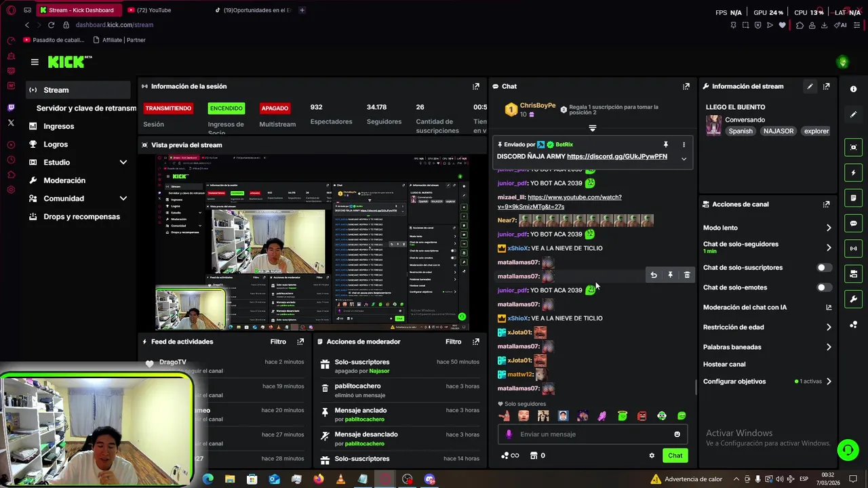Image resolution: width=868 pixels, height=488 pixels.
Task: Click the X icon in browser sidebar
Action: 11,123
